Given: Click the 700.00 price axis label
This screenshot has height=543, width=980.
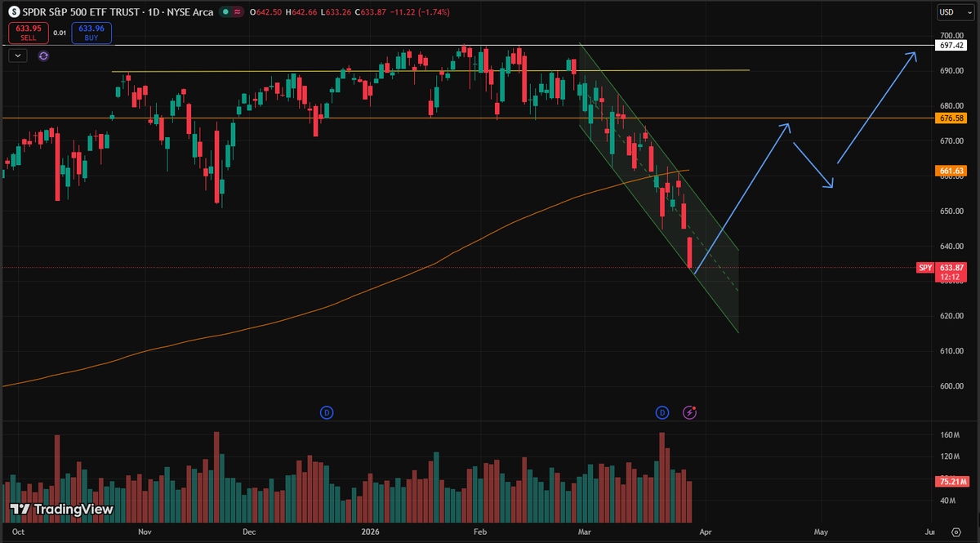Looking at the screenshot, I should [952, 36].
